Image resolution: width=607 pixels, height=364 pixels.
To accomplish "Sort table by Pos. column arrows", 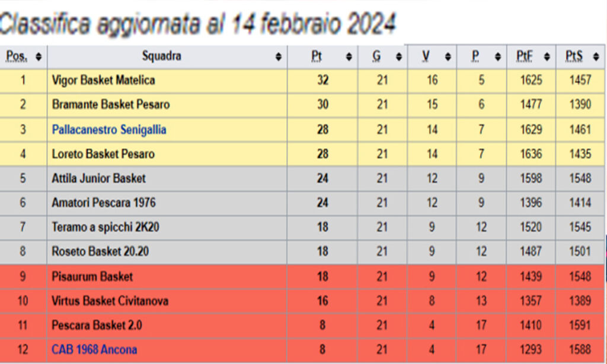I will pos(39,57).
